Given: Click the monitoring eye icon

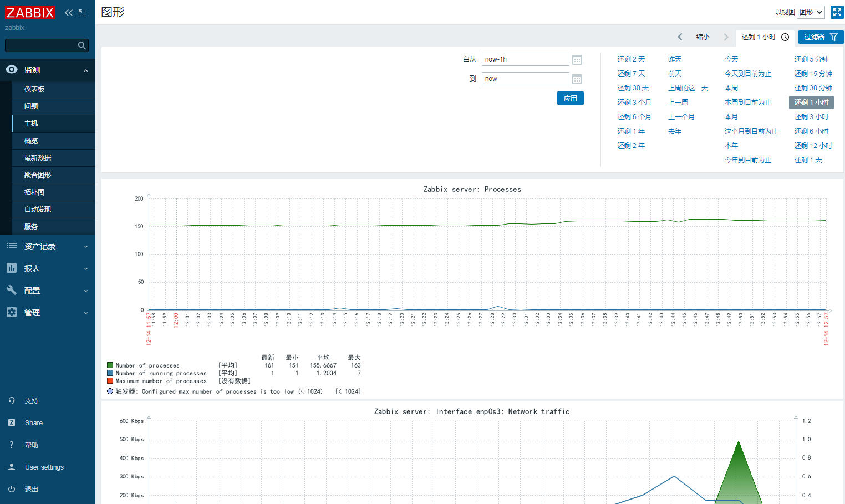Looking at the screenshot, I should tap(12, 70).
